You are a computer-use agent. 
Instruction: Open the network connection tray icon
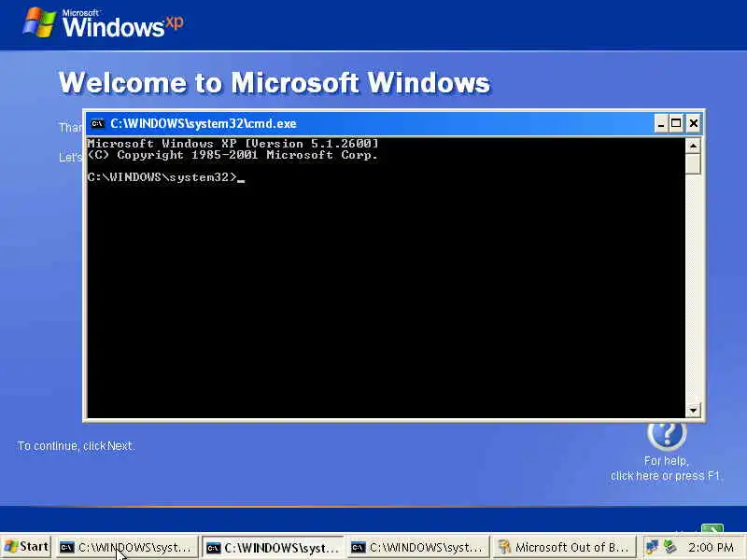pyautogui.click(x=652, y=546)
